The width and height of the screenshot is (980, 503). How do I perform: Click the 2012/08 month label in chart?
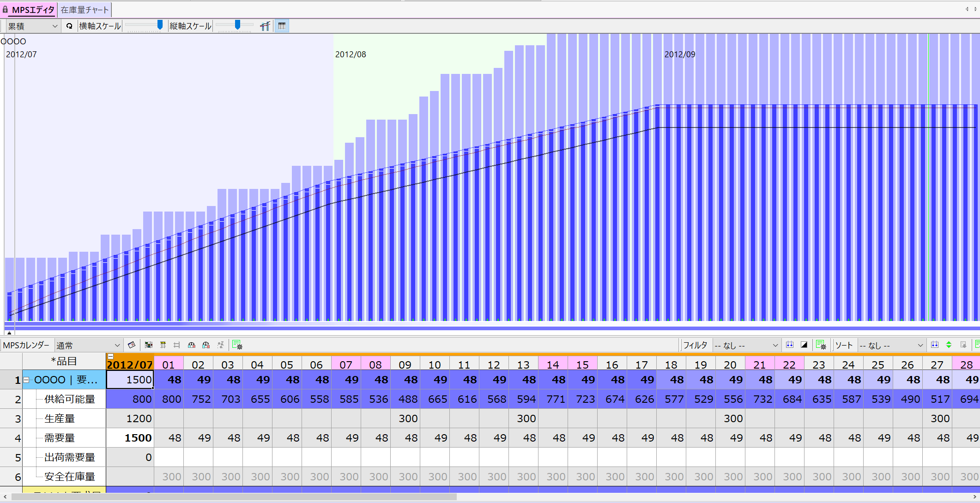[x=351, y=54]
